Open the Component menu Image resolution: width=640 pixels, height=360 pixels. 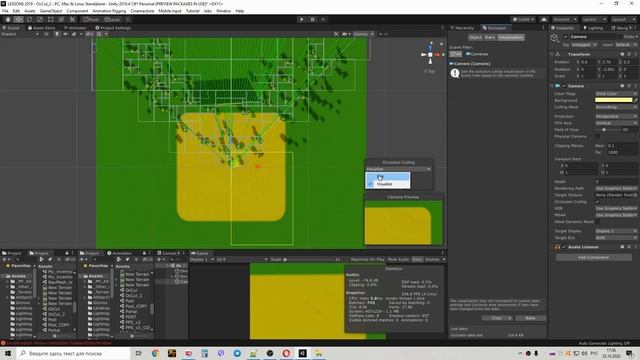pos(77,11)
